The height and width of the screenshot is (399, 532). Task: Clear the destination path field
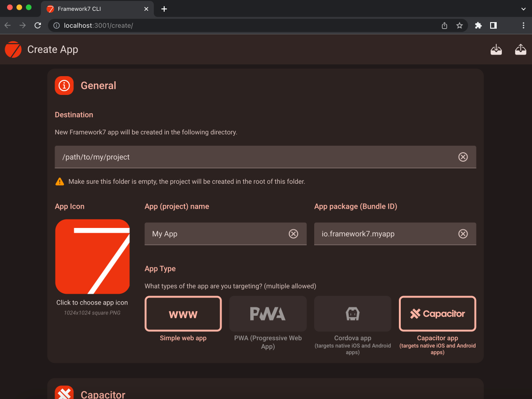(x=463, y=157)
